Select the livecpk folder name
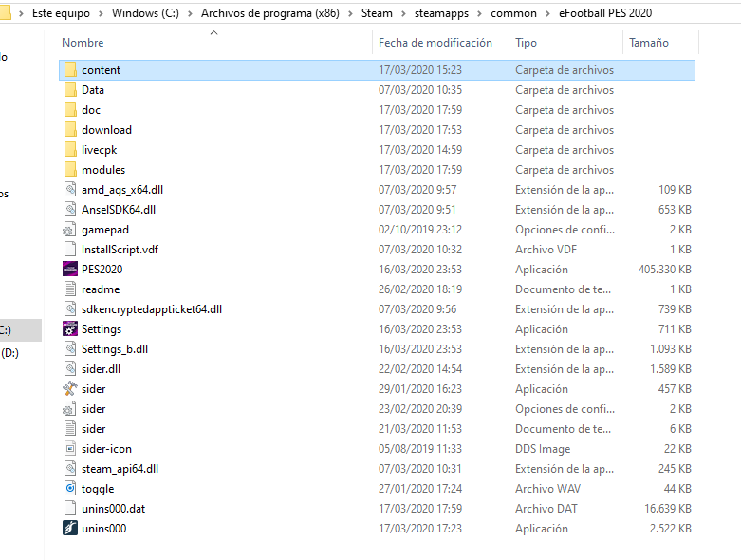This screenshot has width=741, height=560. 100,150
